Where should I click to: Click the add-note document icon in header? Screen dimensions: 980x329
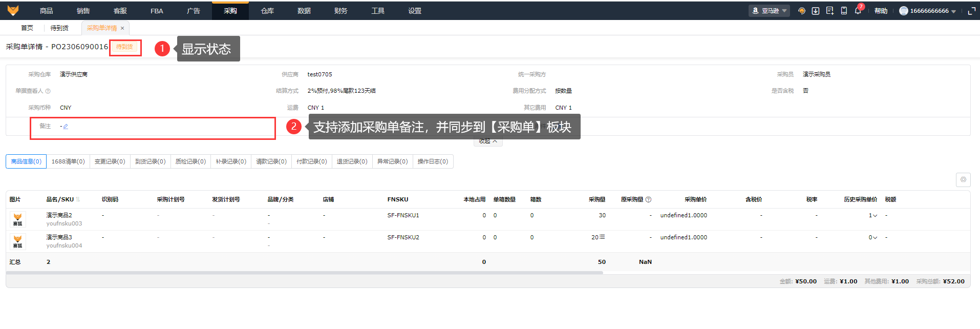(x=829, y=11)
